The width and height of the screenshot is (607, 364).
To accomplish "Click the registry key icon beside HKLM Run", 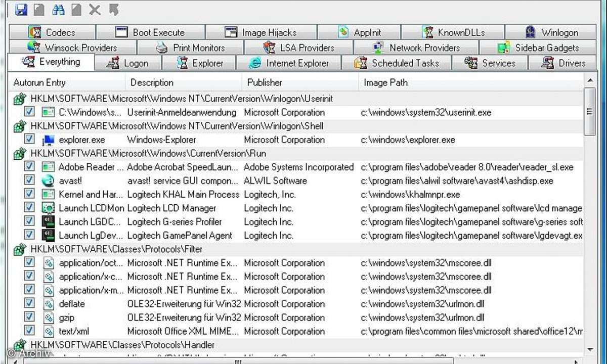I will 19,153.
